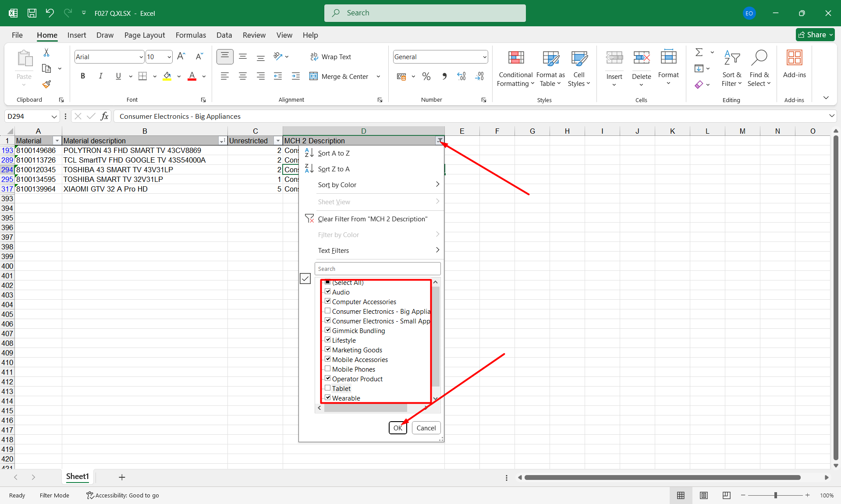Viewport: 841px width, 504px height.
Task: Click the AutoSum icon
Action: click(x=699, y=53)
